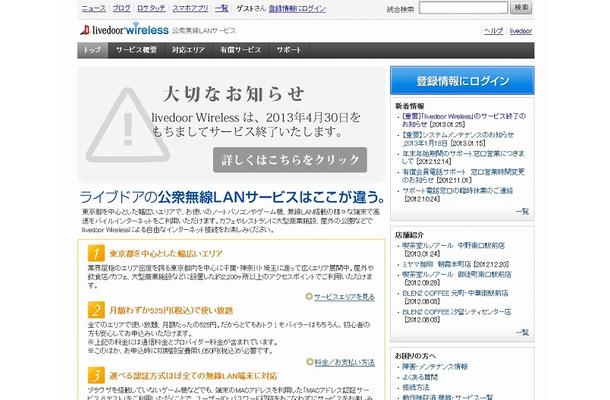Click the top bar 登録情報にログイン text link
The image size is (610, 400).
pos(297,8)
